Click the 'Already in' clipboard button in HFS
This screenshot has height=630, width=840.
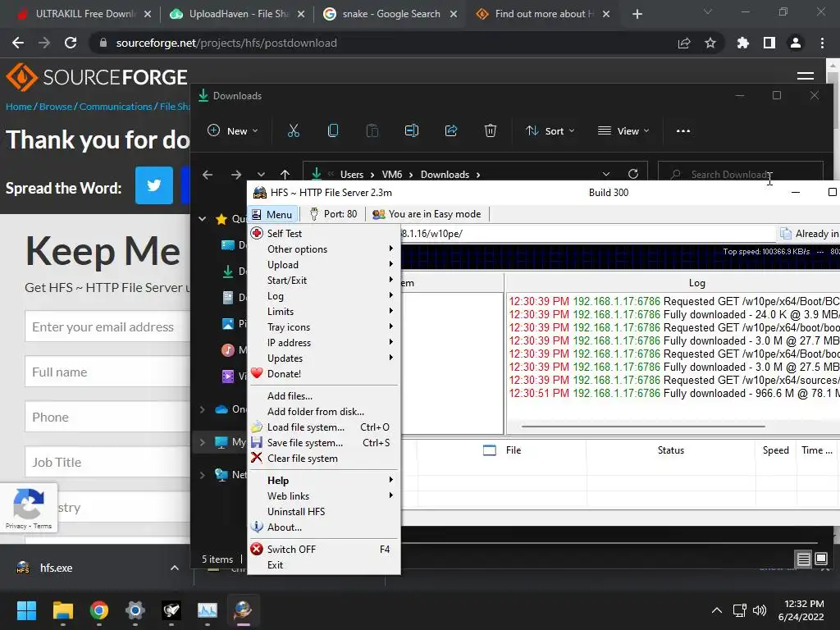[x=810, y=234]
